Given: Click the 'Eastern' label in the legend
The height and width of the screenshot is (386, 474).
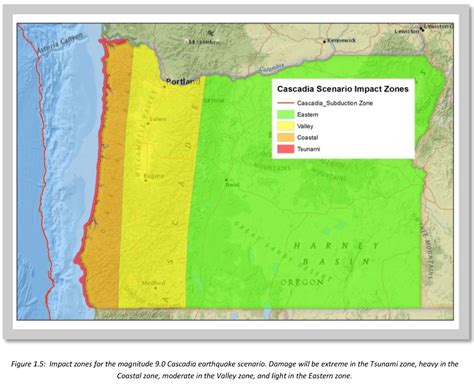Looking at the screenshot, I should pos(307,115).
